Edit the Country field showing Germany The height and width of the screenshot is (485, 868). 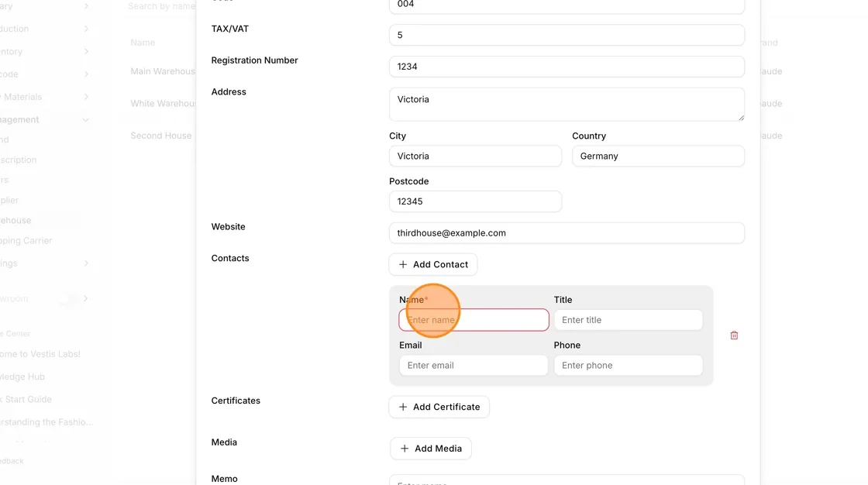tap(658, 157)
